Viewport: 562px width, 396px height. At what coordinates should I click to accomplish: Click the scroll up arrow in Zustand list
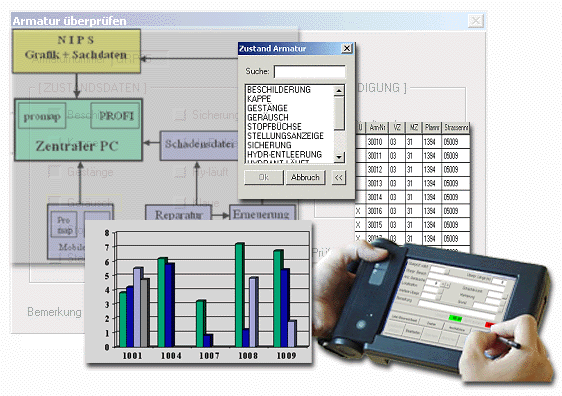[339, 91]
